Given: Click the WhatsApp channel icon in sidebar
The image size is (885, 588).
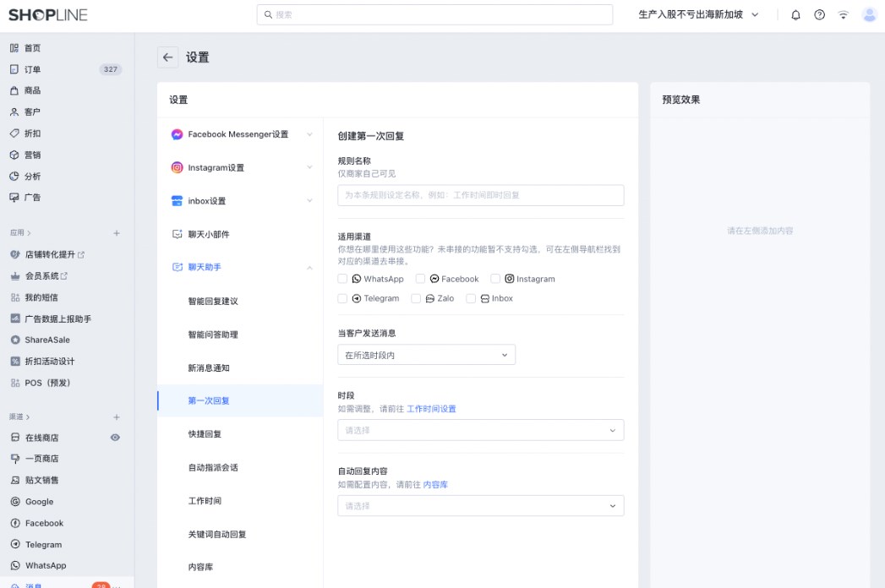Looking at the screenshot, I should pyautogui.click(x=15, y=565).
